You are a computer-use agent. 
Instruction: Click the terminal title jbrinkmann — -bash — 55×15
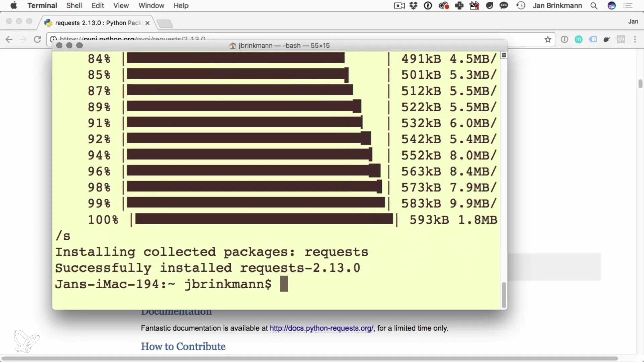(284, 46)
